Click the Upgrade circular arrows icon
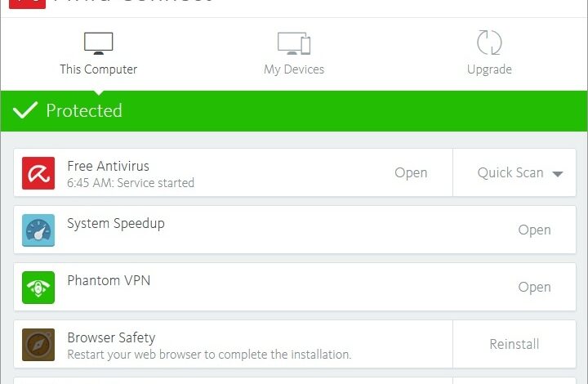 coord(489,43)
